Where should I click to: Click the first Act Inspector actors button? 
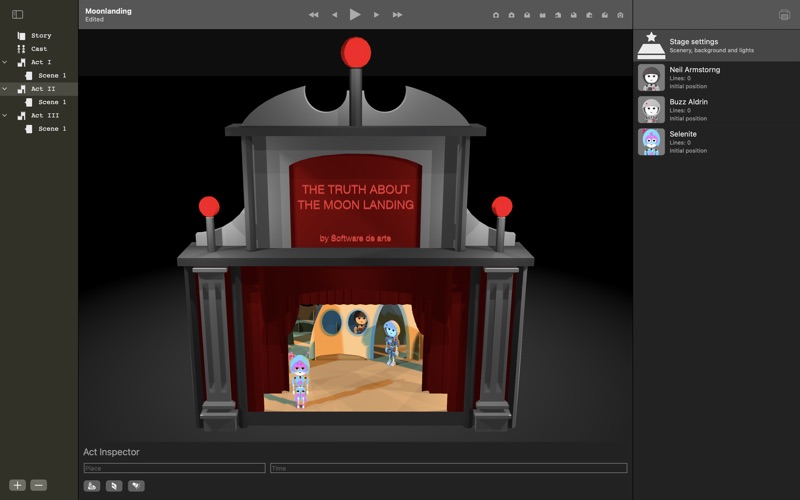(92, 486)
